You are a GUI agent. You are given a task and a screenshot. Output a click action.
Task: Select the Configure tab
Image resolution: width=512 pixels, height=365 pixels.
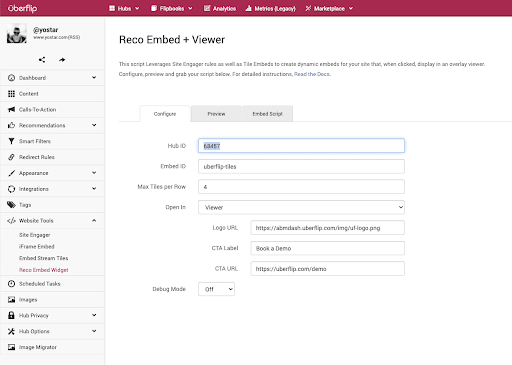point(165,114)
